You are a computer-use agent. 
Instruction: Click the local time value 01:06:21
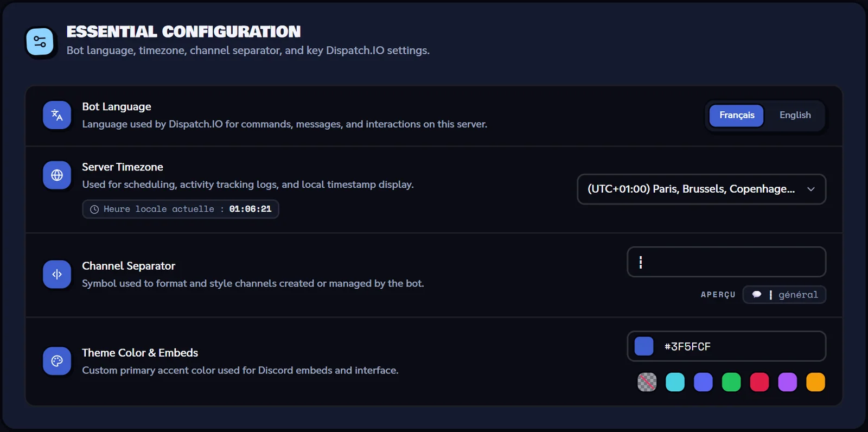(x=250, y=209)
